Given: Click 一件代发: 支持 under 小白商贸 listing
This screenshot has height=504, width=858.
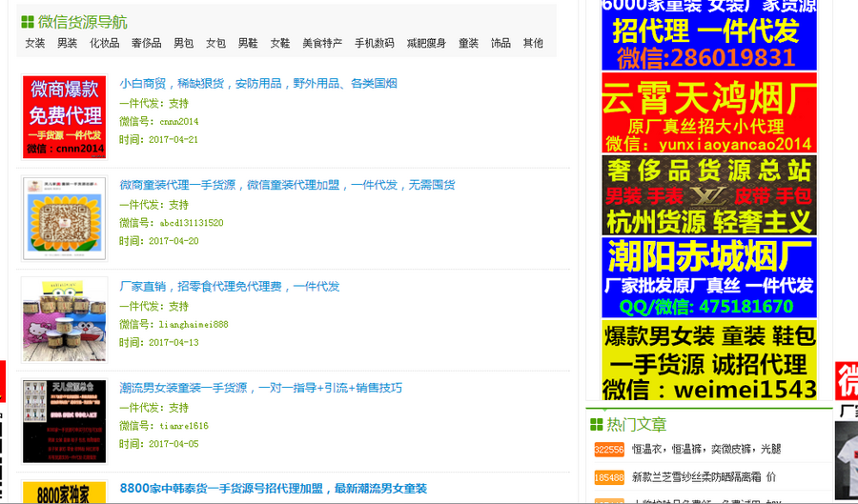Looking at the screenshot, I should tap(153, 103).
